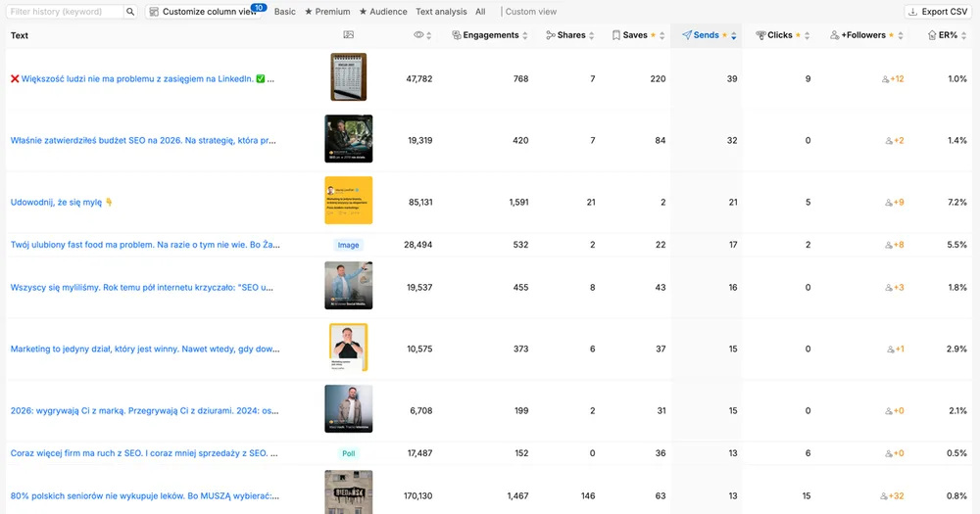Export table via Export CSV
This screenshot has width=980, height=514.
pyautogui.click(x=938, y=11)
